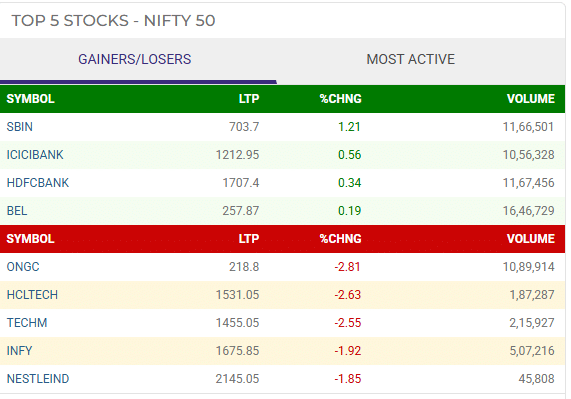Click SYMBOL header in red losers table
Viewport: 571px width, 399px height.
(x=31, y=239)
